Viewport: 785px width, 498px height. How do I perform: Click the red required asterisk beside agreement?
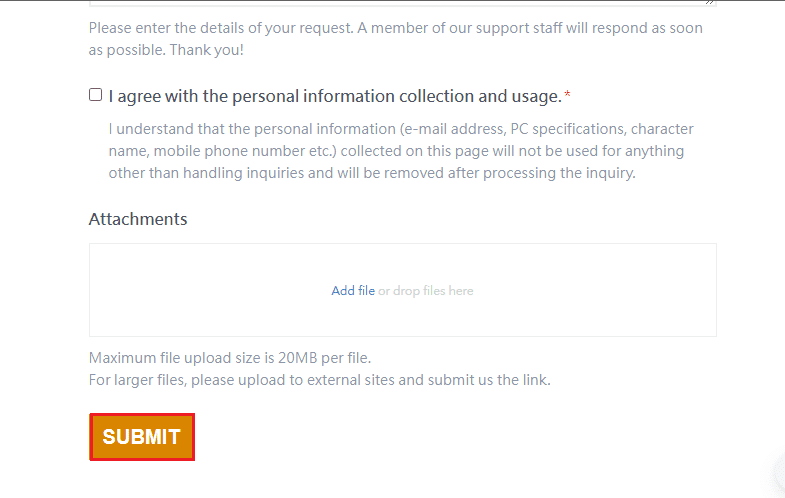click(568, 96)
